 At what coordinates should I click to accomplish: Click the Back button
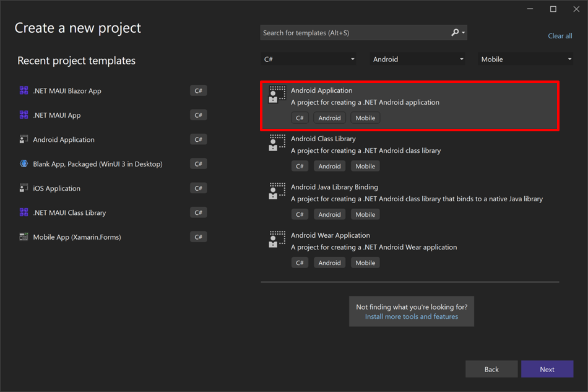point(491,368)
